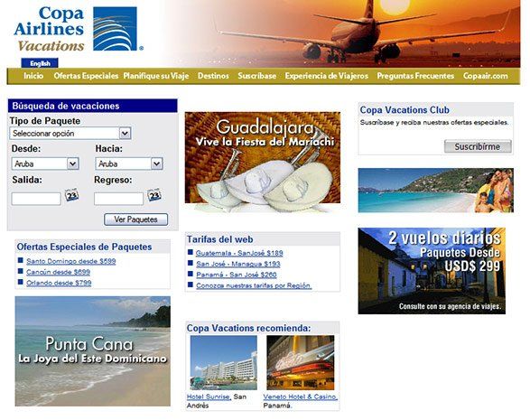The height and width of the screenshot is (420, 530).
Task: Go to Preguntas Frecuentes in navigation
Action: [x=415, y=76]
